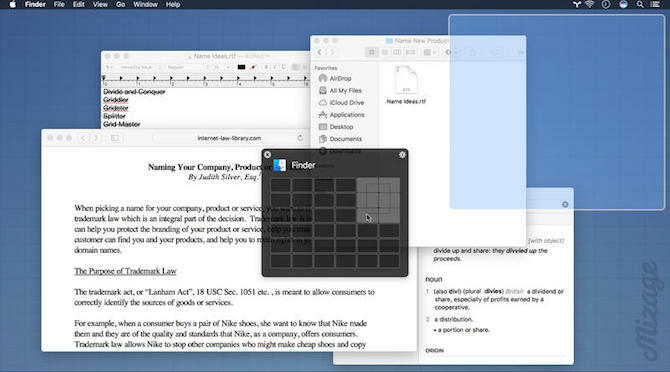
Task: Click TextEdit title edited dropdown arrow
Action: [268, 56]
